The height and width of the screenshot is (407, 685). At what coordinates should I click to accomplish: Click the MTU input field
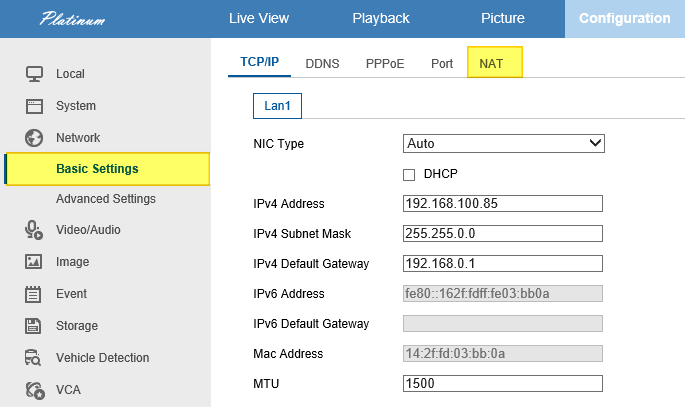(503, 384)
